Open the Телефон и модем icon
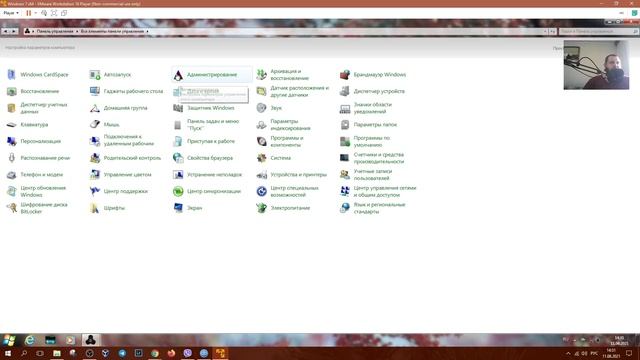Screen dimensions: 640x360 pyautogui.click(x=11, y=175)
